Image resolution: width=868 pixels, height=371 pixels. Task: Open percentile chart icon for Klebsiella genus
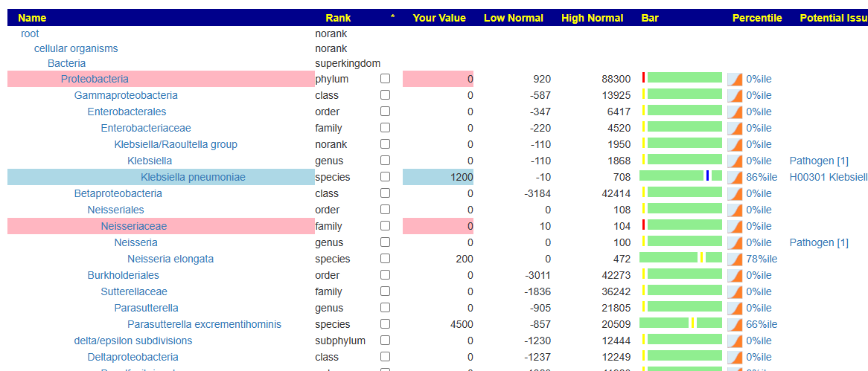point(735,161)
